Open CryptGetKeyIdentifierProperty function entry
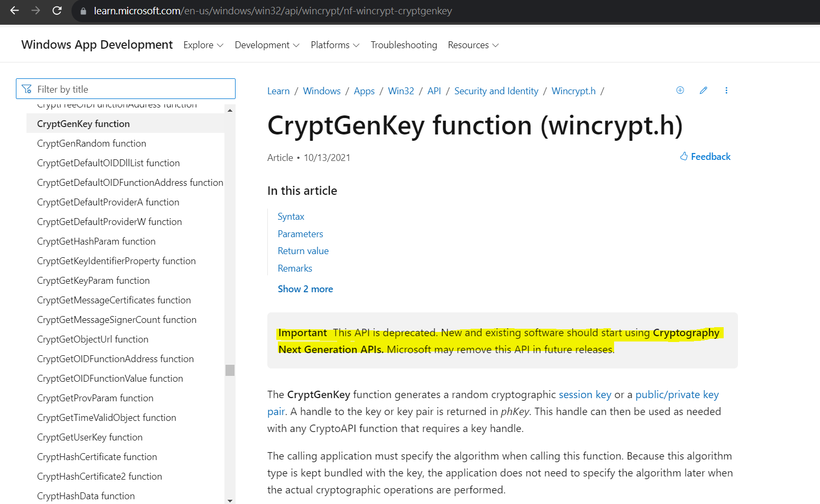This screenshot has width=820, height=504. (116, 261)
